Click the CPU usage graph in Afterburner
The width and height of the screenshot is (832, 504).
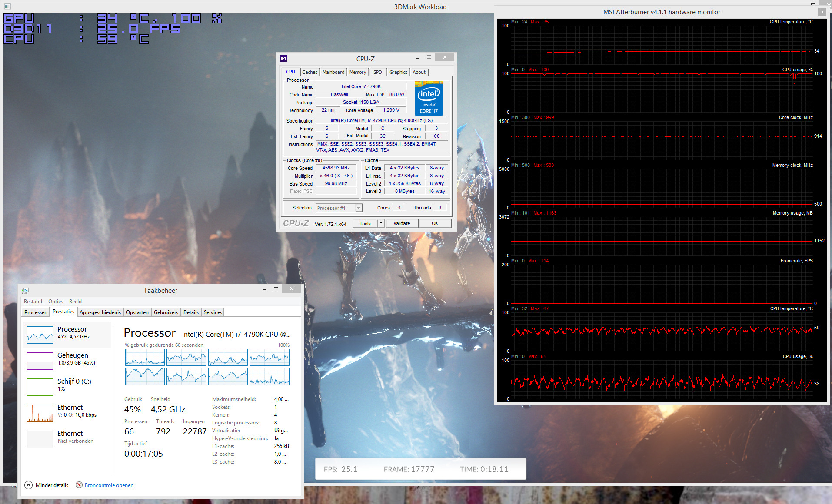point(662,379)
